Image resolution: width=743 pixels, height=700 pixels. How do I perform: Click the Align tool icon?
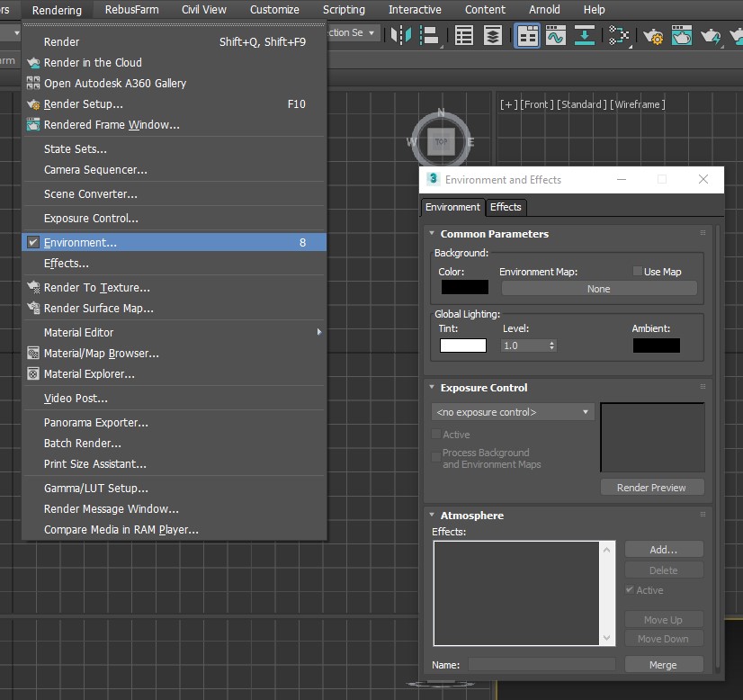[429, 35]
